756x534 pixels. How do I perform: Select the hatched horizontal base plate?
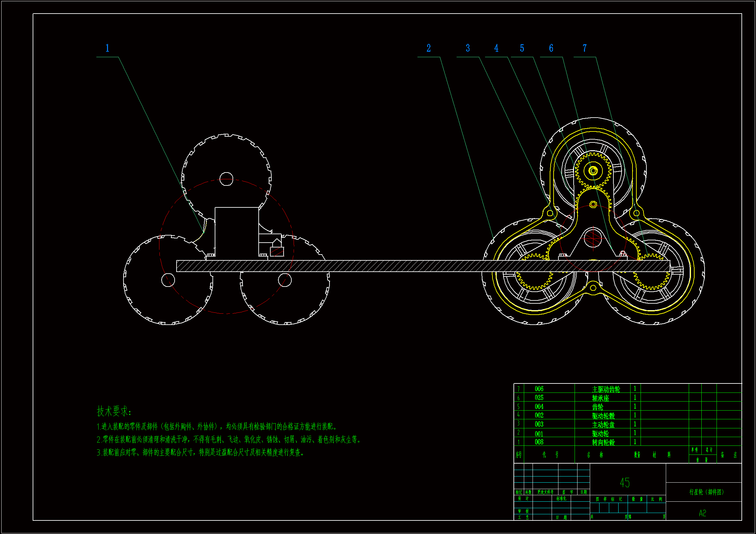pyautogui.click(x=395, y=266)
